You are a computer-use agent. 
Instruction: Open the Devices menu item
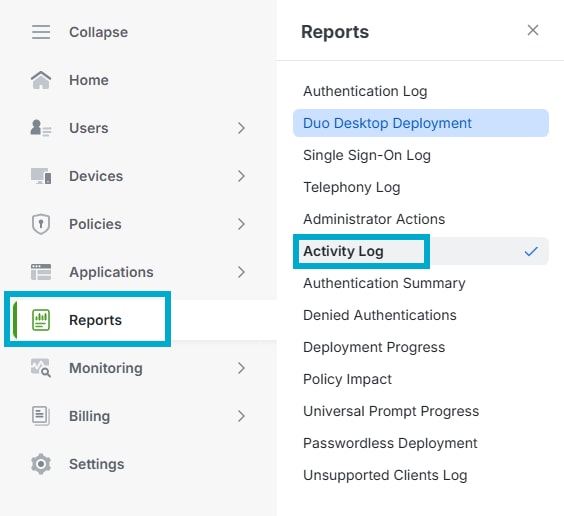click(96, 176)
